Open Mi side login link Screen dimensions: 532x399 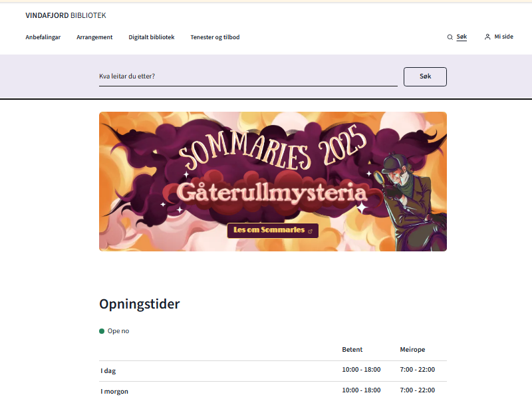click(503, 37)
